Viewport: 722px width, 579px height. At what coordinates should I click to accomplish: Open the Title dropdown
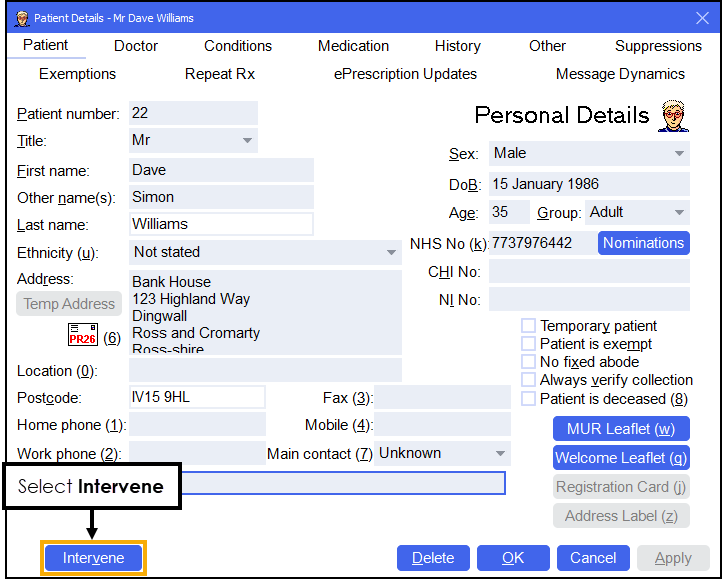point(247,141)
